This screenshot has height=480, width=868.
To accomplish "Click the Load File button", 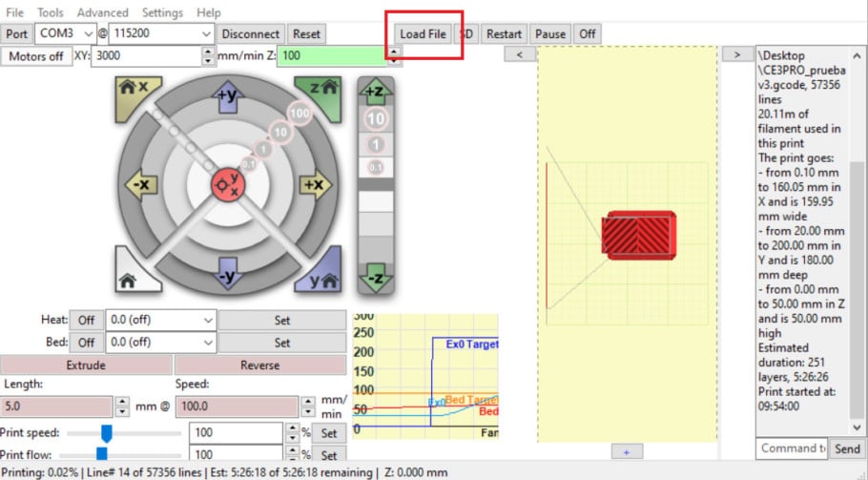I will pos(423,33).
